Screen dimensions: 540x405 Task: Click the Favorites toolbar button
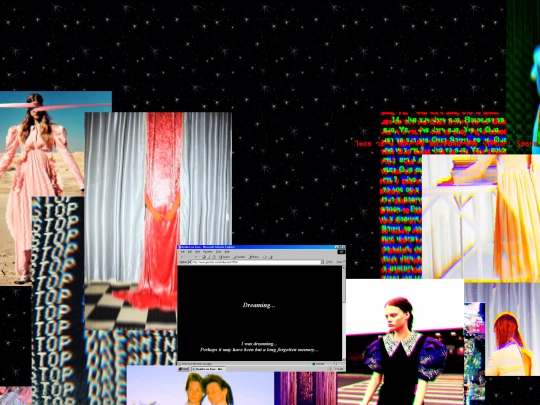239,257
